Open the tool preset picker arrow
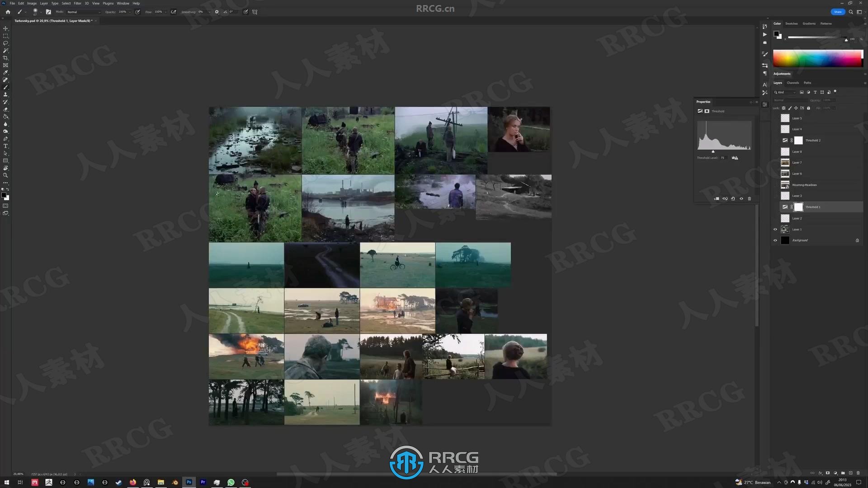This screenshot has width=868, height=488. (x=26, y=12)
